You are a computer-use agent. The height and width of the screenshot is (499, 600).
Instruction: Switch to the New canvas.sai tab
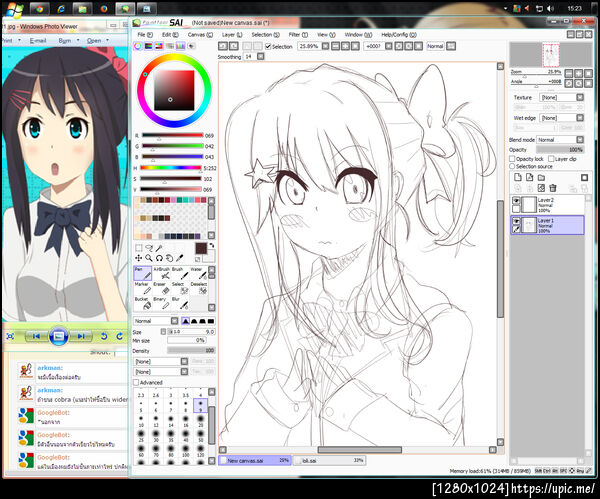pos(254,460)
